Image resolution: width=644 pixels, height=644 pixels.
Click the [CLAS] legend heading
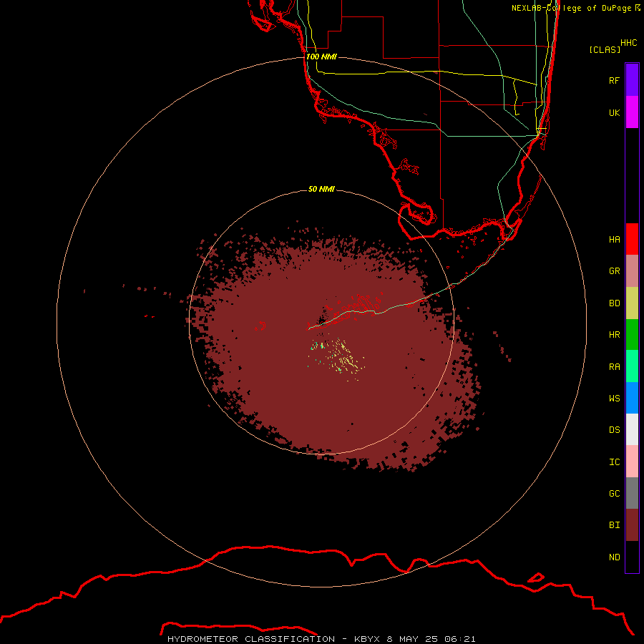[x=605, y=49]
